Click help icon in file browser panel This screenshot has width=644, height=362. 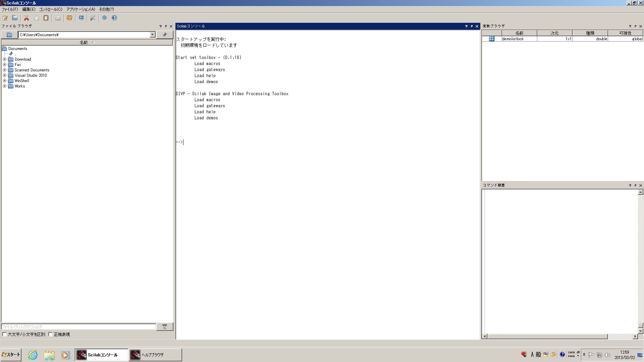[160, 26]
